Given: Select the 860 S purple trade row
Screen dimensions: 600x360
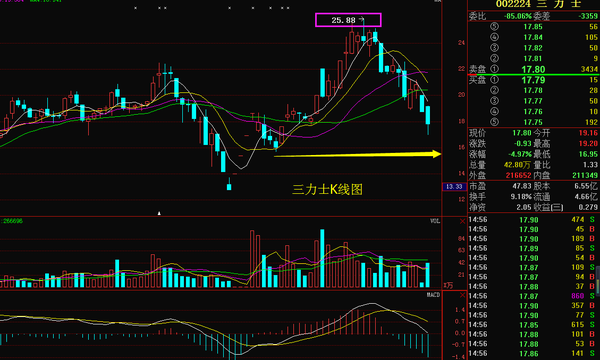Looking at the screenshot, I should coord(533,296).
